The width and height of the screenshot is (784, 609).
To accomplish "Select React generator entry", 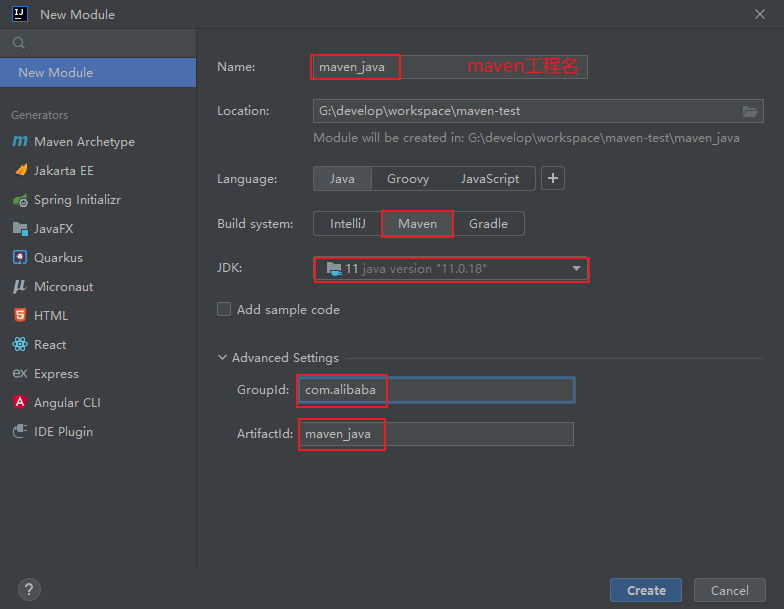I will [x=98, y=344].
